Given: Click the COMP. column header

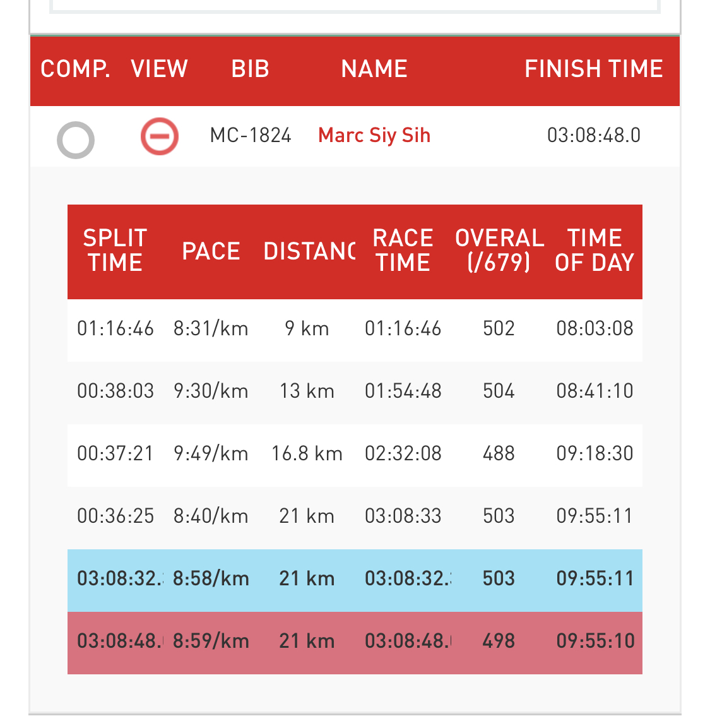Looking at the screenshot, I should point(75,69).
